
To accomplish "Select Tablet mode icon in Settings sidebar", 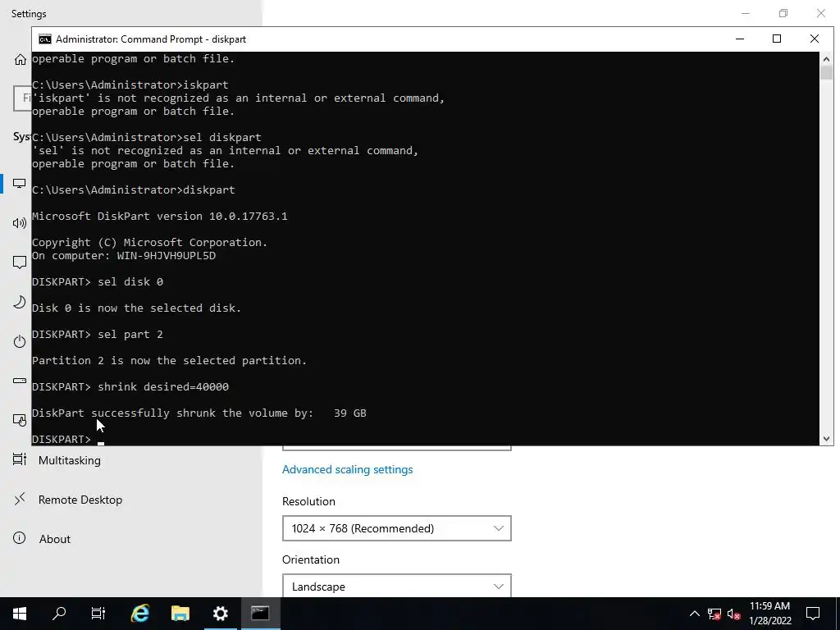I will (x=20, y=420).
